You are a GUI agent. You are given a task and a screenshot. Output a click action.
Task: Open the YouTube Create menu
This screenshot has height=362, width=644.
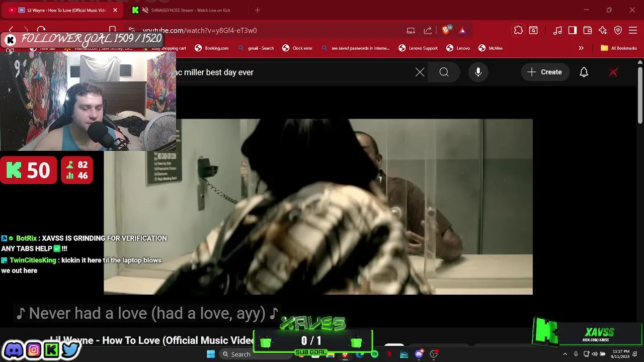545,72
